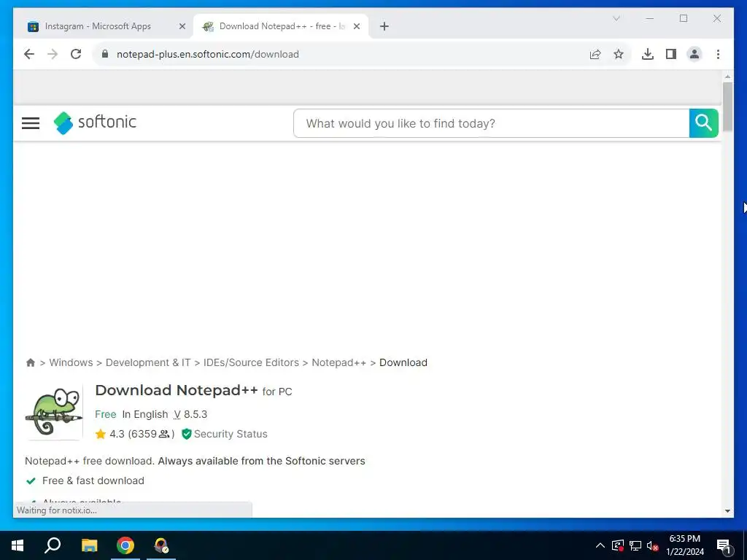Open the Windows Start menu

(x=18, y=545)
